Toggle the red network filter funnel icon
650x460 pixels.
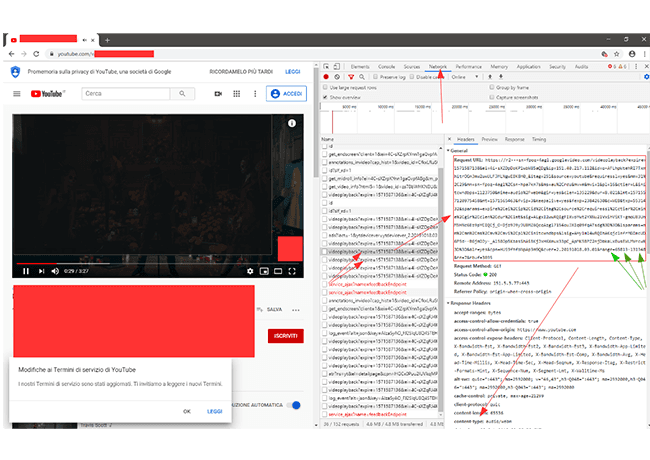(351, 77)
